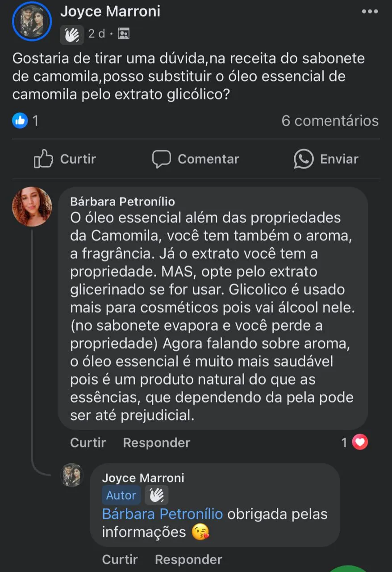Click the group audience icon beside 2 d
This screenshot has width=392, height=572.
point(124,34)
